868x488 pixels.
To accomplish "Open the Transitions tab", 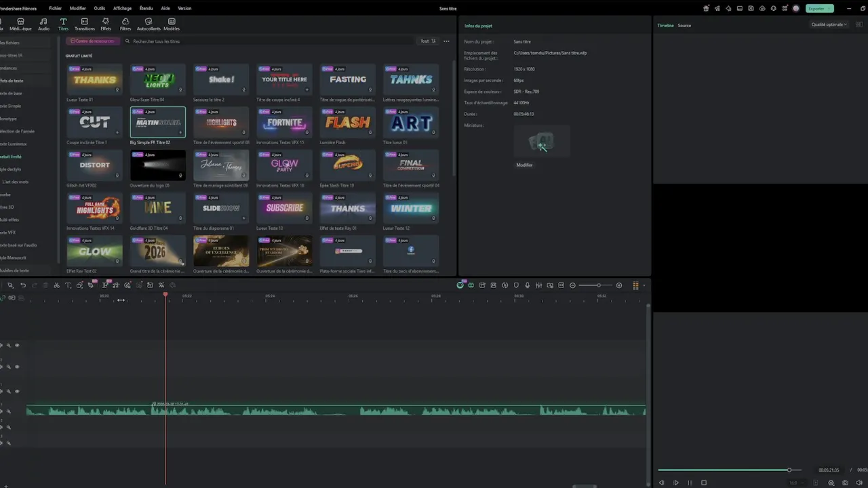I will (x=85, y=24).
